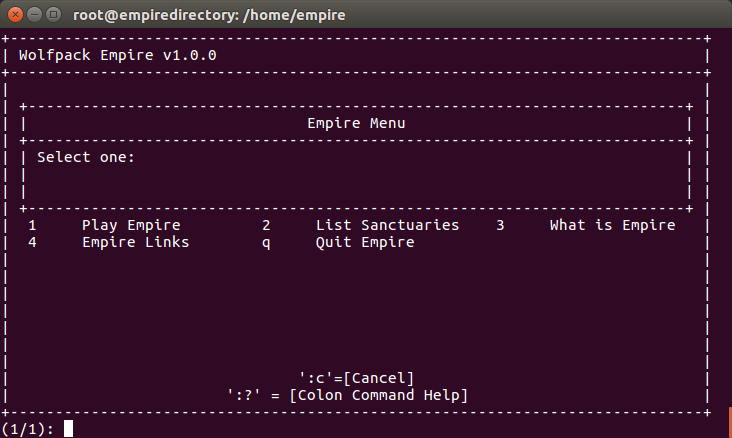Click the Wolfpack Empire v1.0.0 header text
The width and height of the screenshot is (732, 438).
[x=117, y=54]
